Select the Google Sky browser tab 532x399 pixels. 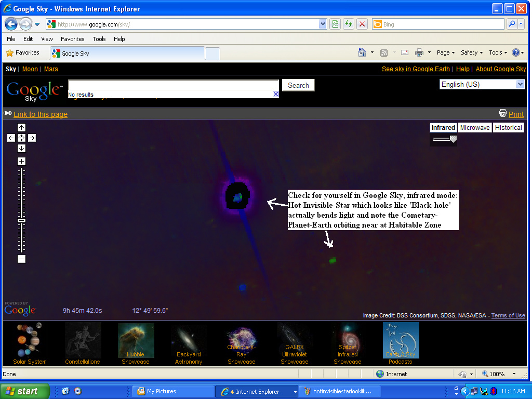[128, 54]
